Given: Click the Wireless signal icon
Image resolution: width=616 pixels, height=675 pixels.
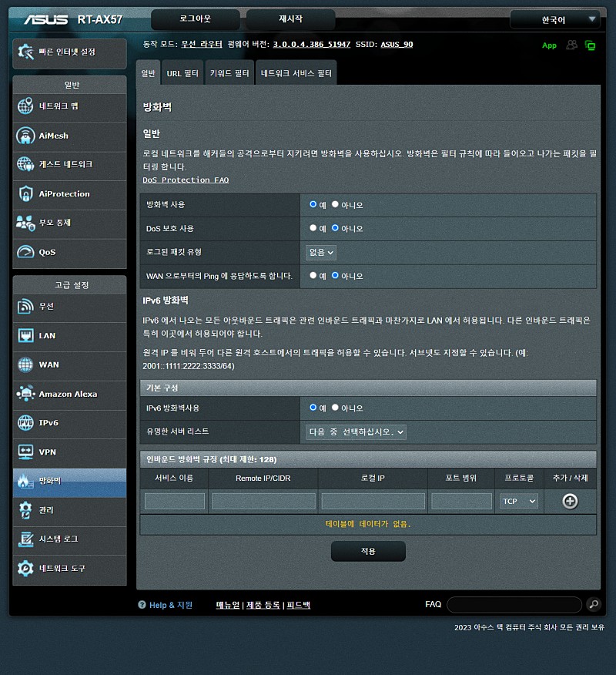Looking at the screenshot, I should 25,307.
